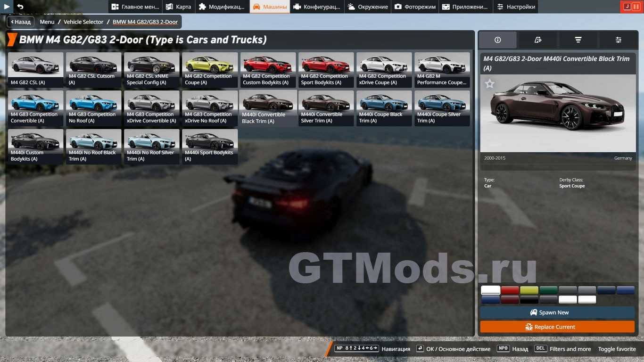This screenshot has height=362, width=644.
Task: Click the undo arrow icon
Action: pos(20,7)
